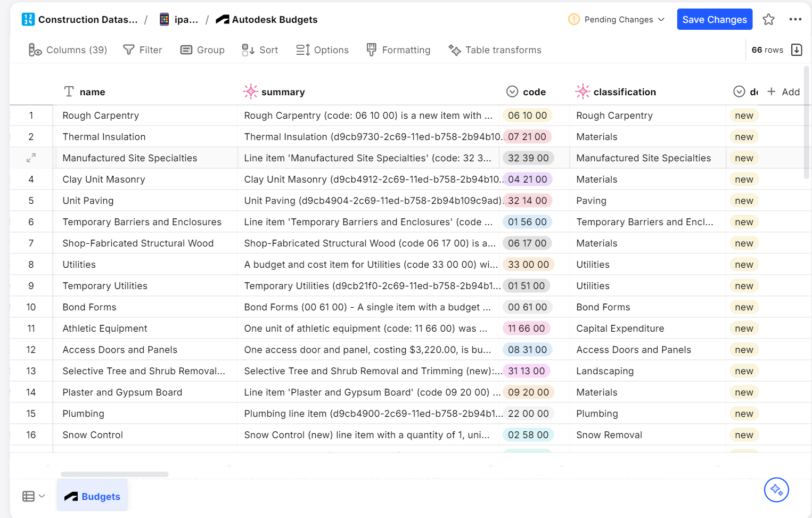The height and width of the screenshot is (518, 812).
Task: Star this table as a favorite
Action: point(768,20)
